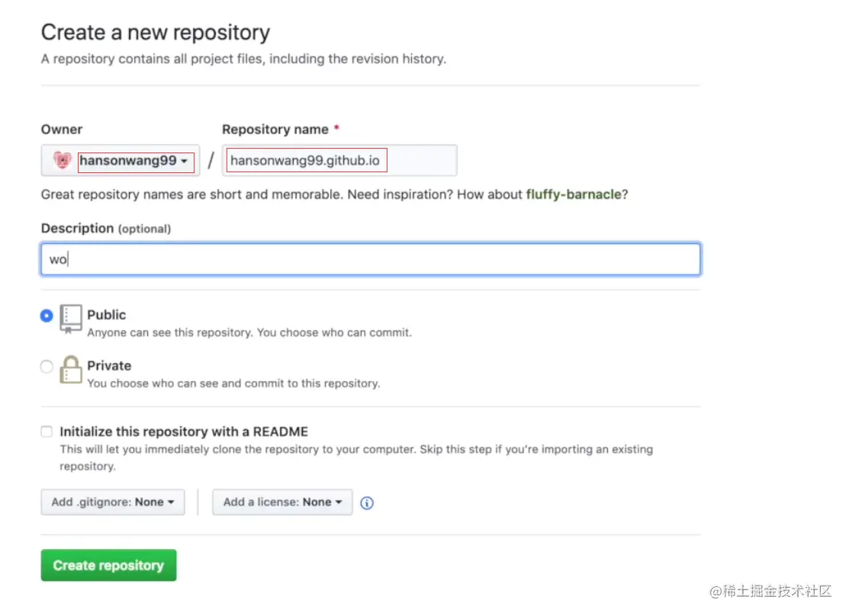849x616 pixels.
Task: Click the Repository name field label
Action: pos(275,130)
